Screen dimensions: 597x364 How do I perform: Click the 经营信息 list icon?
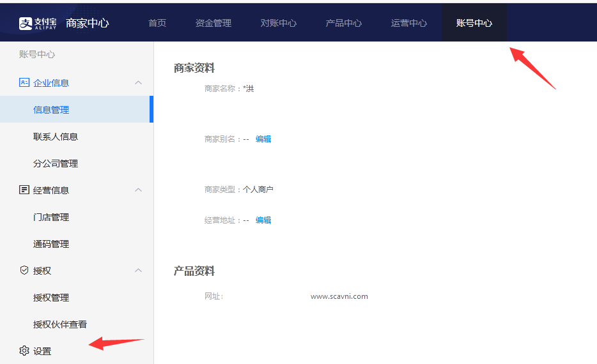click(x=24, y=190)
